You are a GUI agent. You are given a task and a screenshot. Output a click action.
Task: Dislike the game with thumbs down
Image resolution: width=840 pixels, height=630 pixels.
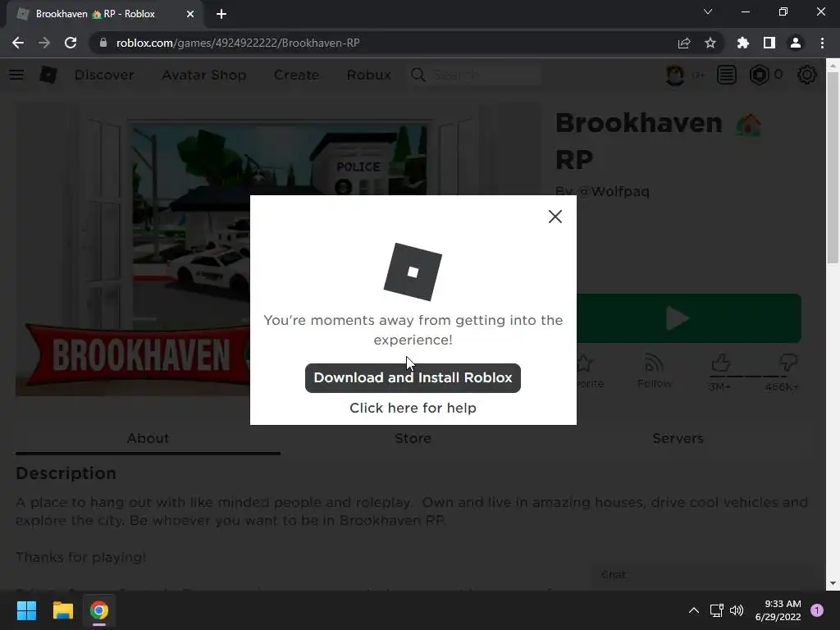pyautogui.click(x=787, y=363)
